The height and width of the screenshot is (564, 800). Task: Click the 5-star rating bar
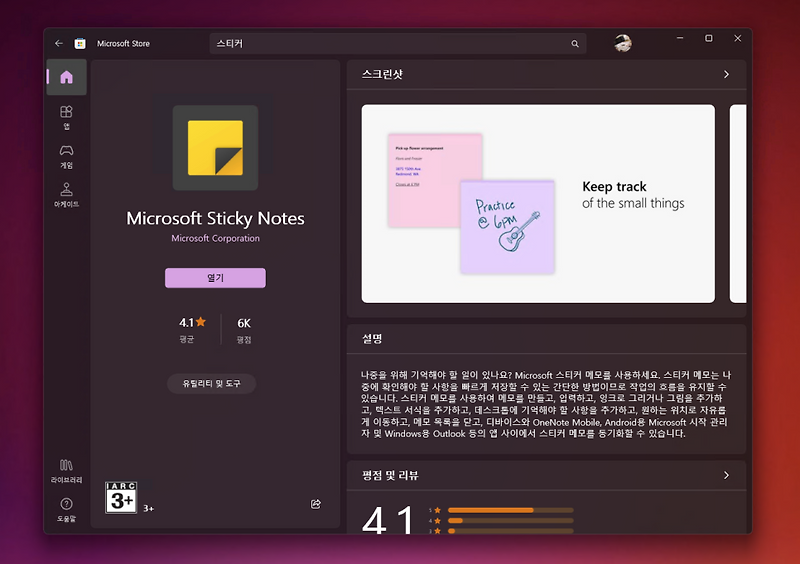tap(510, 510)
